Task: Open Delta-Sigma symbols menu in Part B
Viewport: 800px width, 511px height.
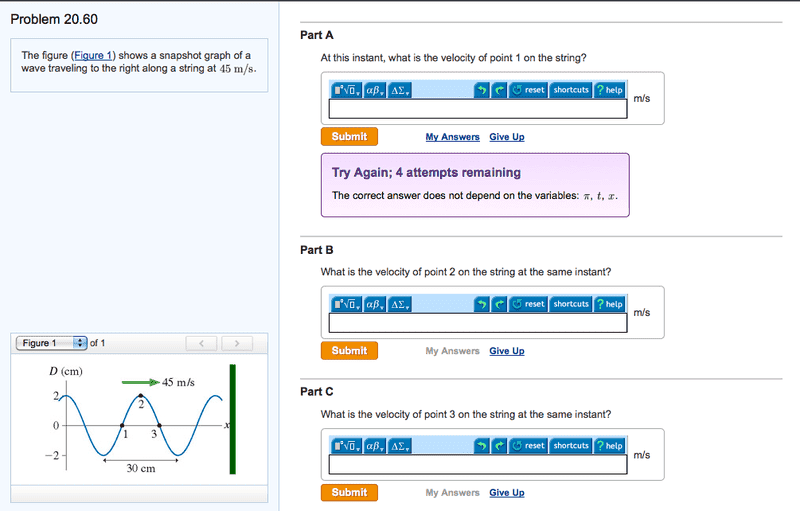Action: tap(400, 304)
